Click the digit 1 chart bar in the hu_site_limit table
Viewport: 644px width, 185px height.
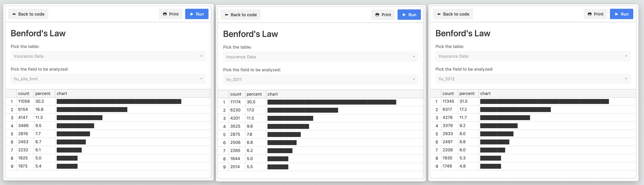[119, 101]
